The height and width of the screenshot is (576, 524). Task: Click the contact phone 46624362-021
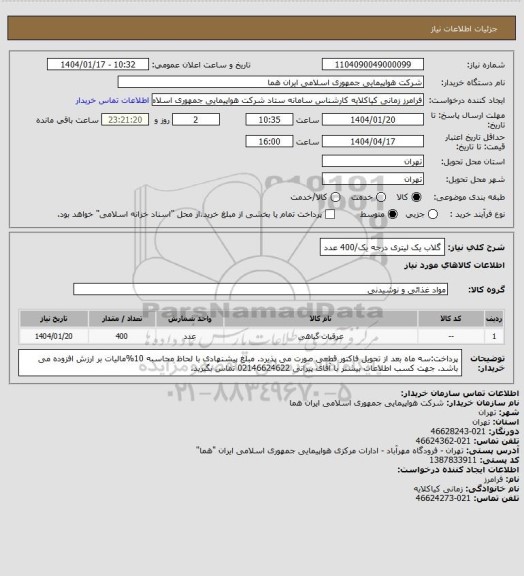pos(443,440)
